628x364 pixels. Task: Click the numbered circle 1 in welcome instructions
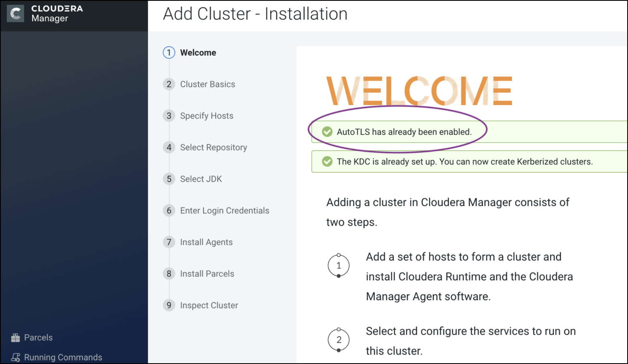tap(339, 265)
